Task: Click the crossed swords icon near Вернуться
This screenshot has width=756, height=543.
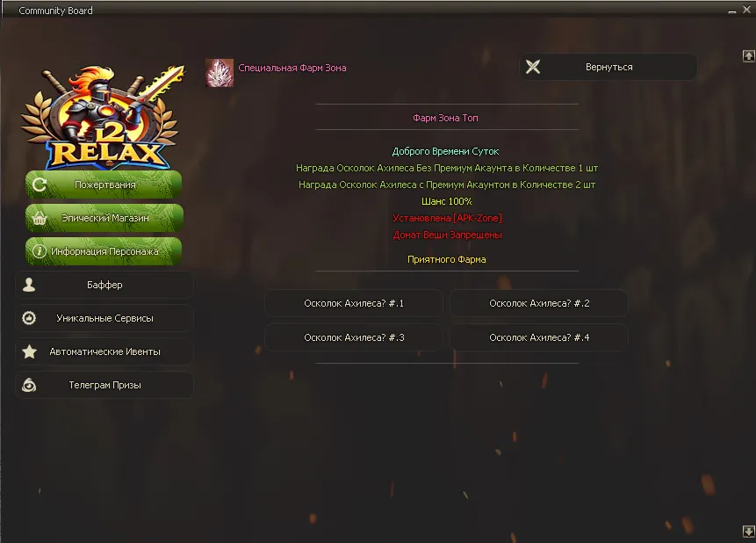Action: click(x=533, y=67)
